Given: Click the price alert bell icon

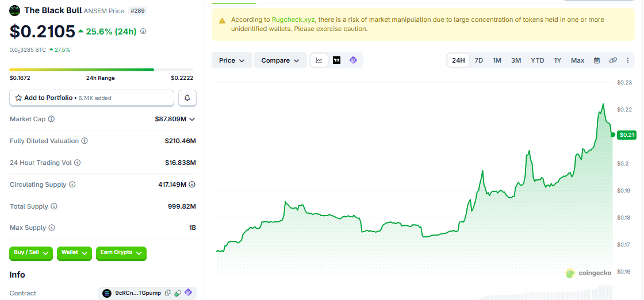Looking at the screenshot, I should pyautogui.click(x=187, y=98).
